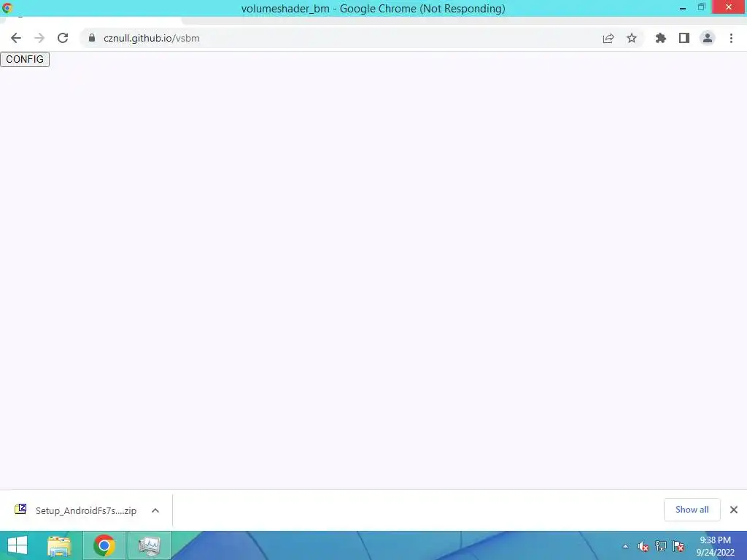Image resolution: width=747 pixels, height=560 pixels.
Task: Close the downloads bar
Action: point(734,510)
